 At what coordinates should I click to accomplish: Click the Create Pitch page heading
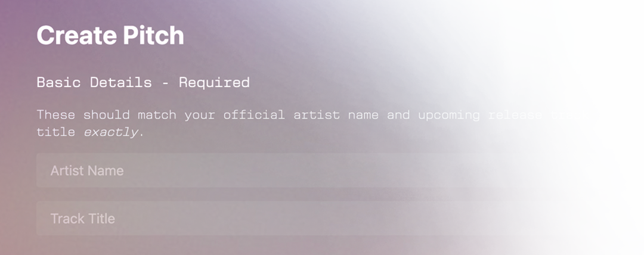click(110, 35)
